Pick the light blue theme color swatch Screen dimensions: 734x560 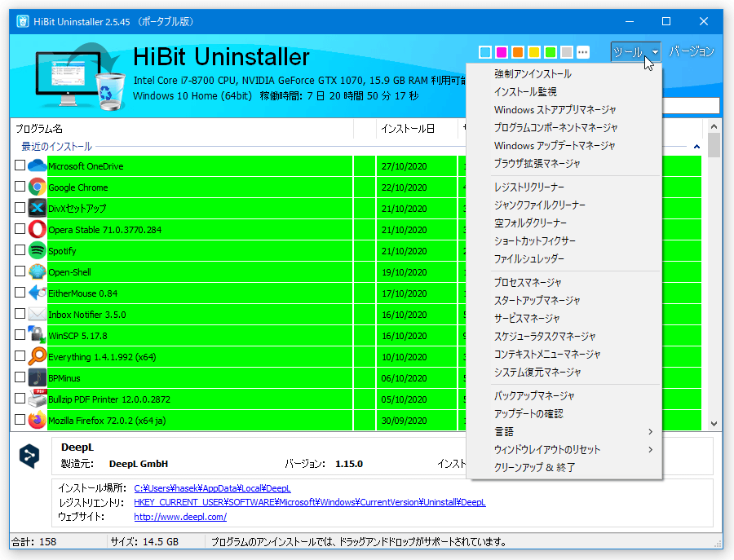coord(485,52)
